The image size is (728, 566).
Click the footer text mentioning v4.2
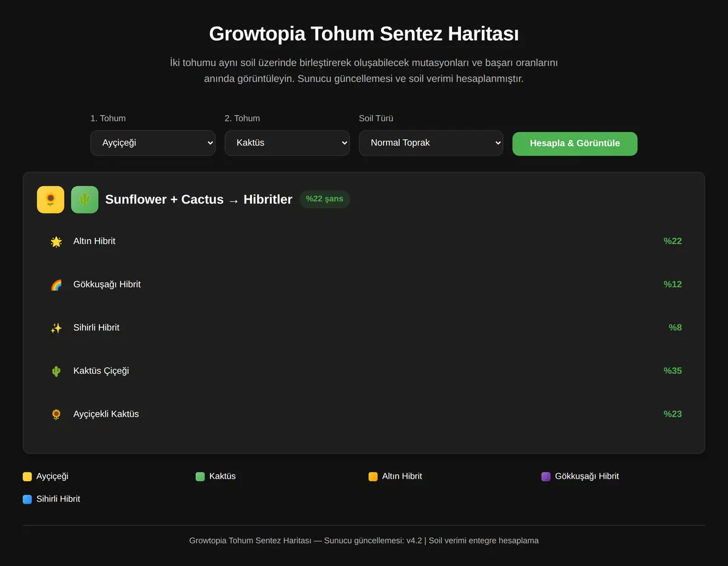coord(364,541)
